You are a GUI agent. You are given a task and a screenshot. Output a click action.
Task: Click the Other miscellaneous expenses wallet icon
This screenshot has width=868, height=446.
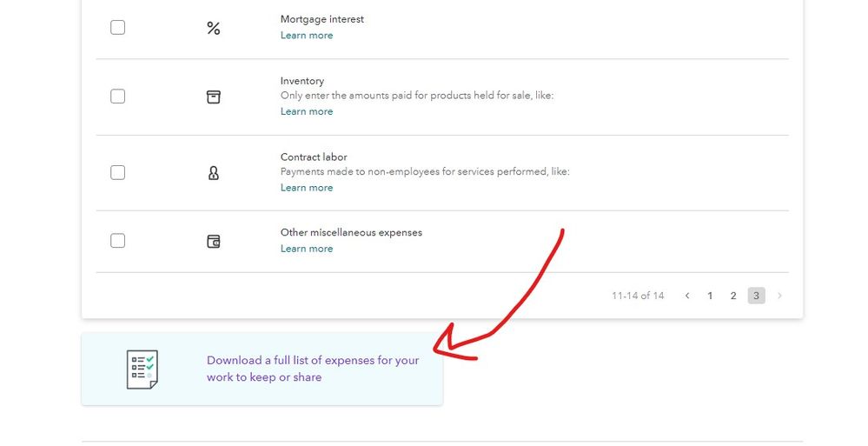point(213,242)
